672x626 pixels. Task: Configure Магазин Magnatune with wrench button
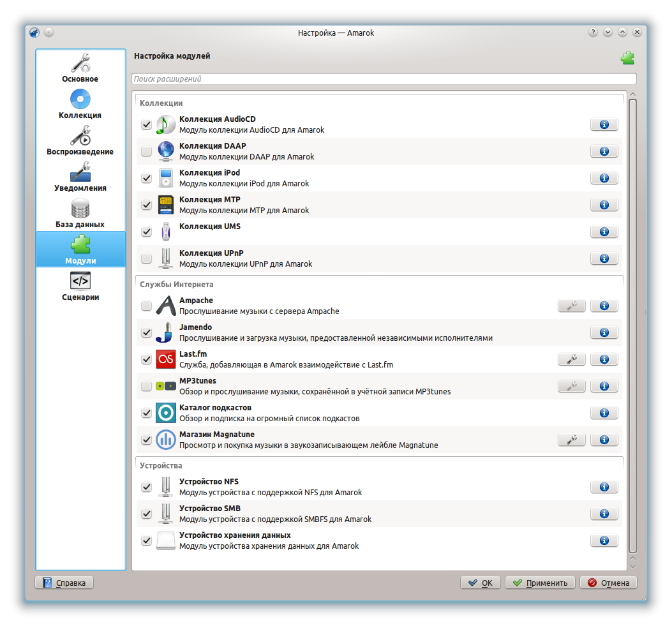coord(571,440)
